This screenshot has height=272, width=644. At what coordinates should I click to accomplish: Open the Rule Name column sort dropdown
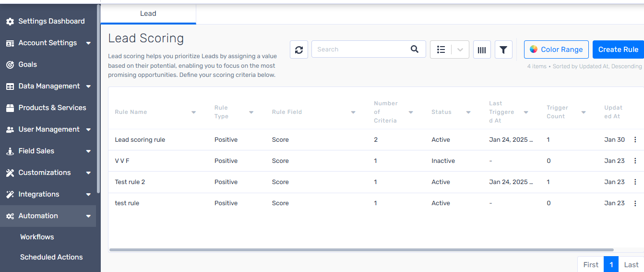click(x=194, y=112)
